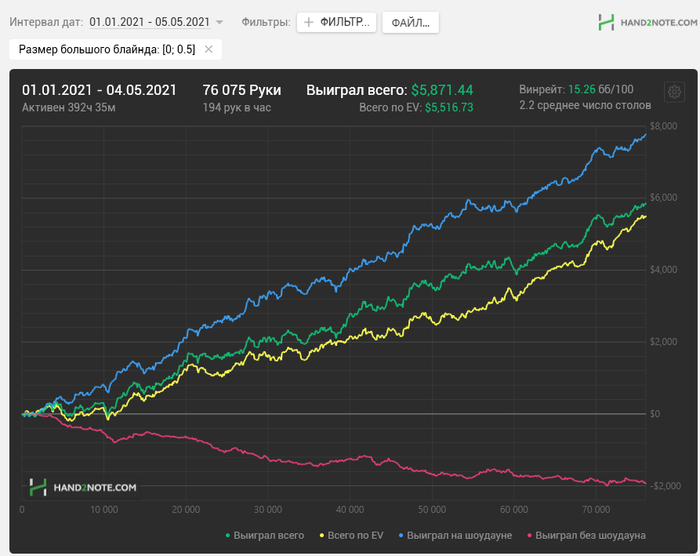
Task: Click the winrate value 15.26 бб/100
Action: tap(600, 89)
